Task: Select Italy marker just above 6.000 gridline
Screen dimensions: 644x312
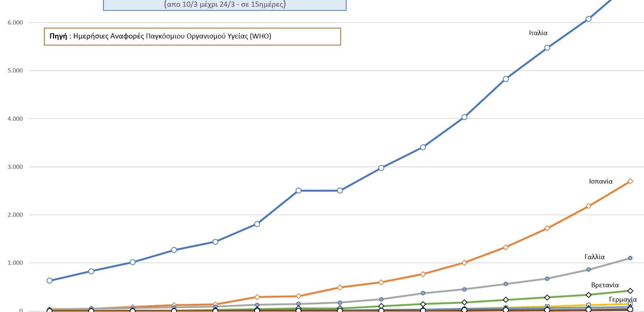Action: 589,19
